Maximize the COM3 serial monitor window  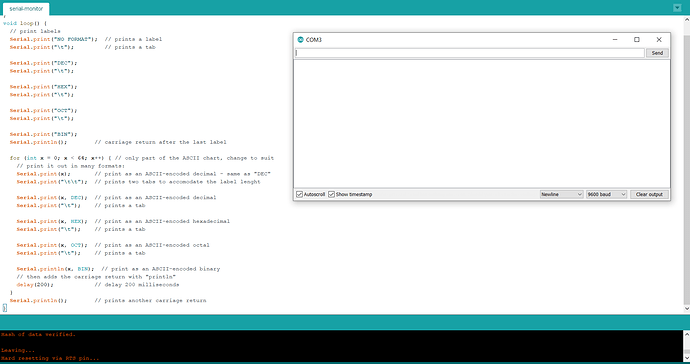[637, 40]
